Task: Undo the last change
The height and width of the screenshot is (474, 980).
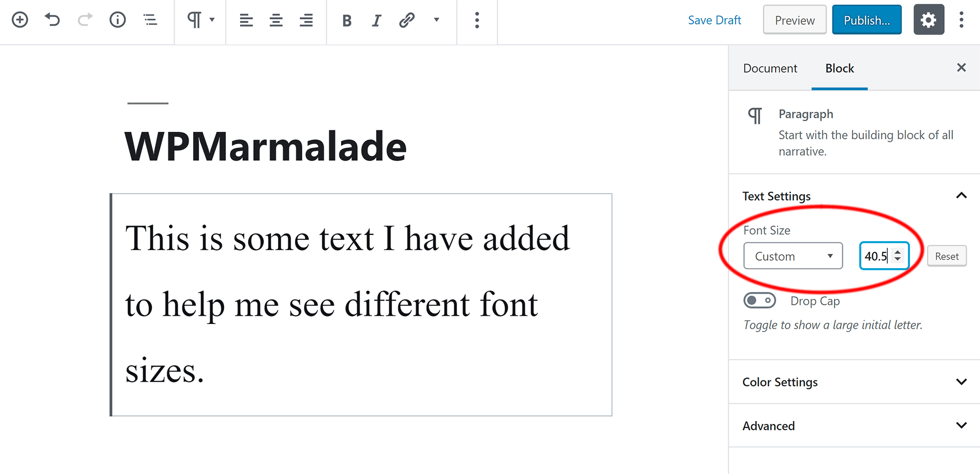Action: click(52, 20)
